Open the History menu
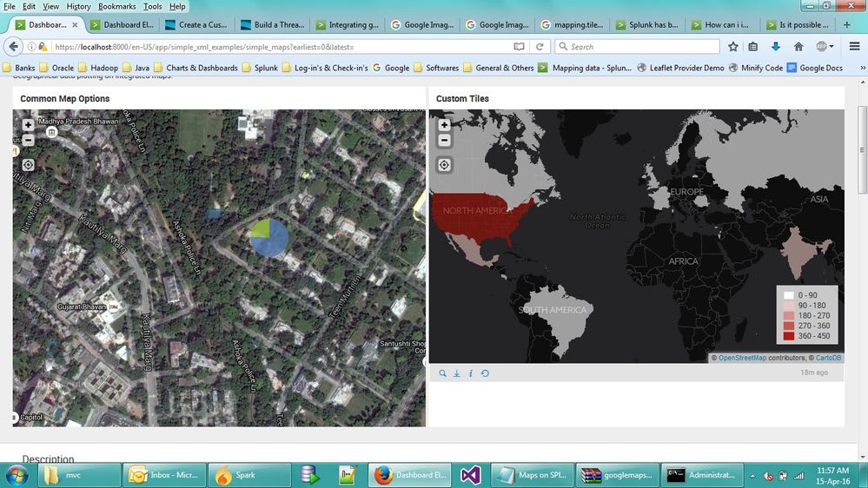The height and width of the screenshot is (488, 868). tap(78, 6)
